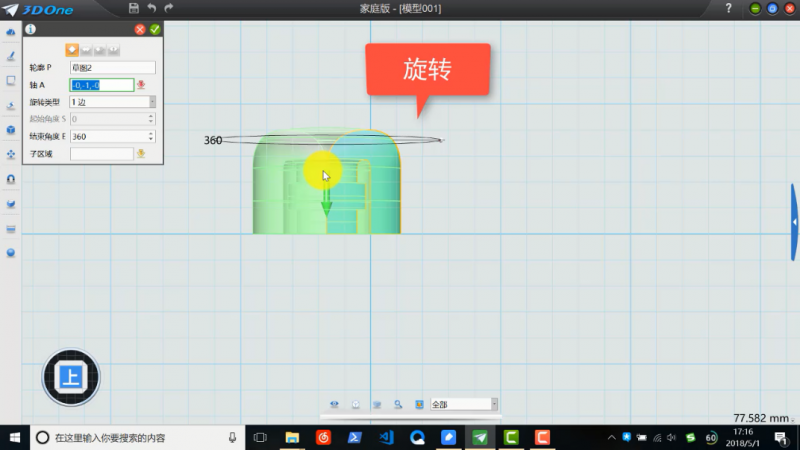
Task: Open PowerShell from taskbar
Action: [355, 438]
